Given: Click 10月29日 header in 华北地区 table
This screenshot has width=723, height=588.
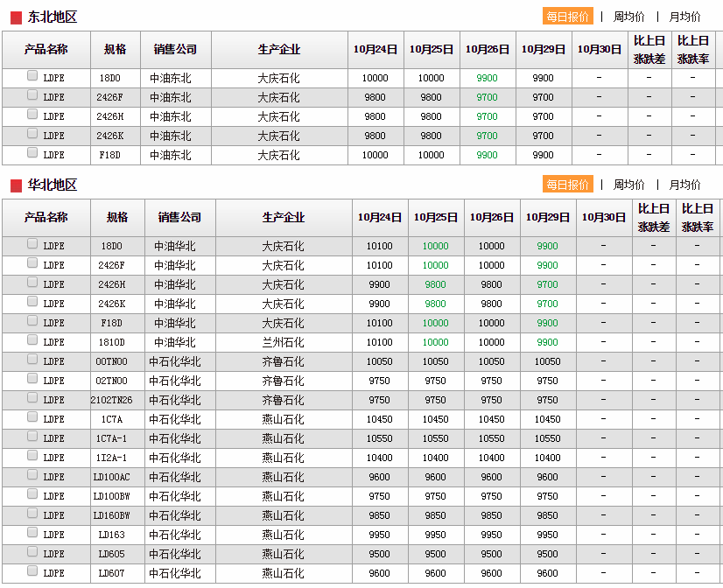Looking at the screenshot, I should [548, 218].
